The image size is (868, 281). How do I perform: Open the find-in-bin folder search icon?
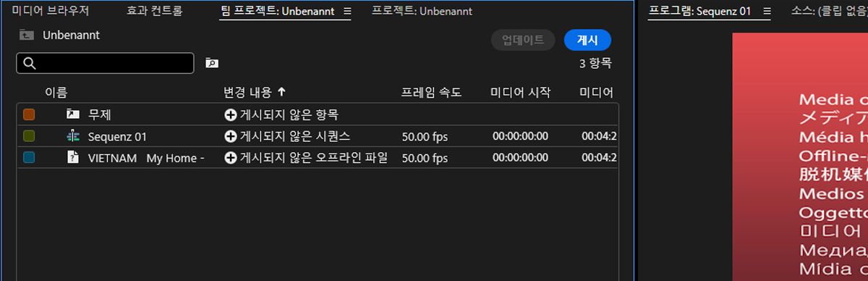pyautogui.click(x=211, y=63)
